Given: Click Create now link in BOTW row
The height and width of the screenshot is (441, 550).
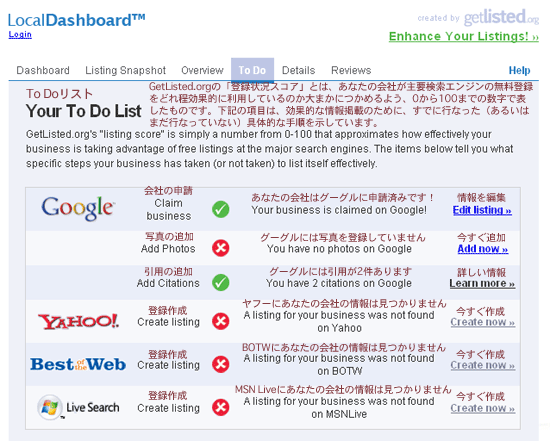Looking at the screenshot, I should pyautogui.click(x=483, y=365).
